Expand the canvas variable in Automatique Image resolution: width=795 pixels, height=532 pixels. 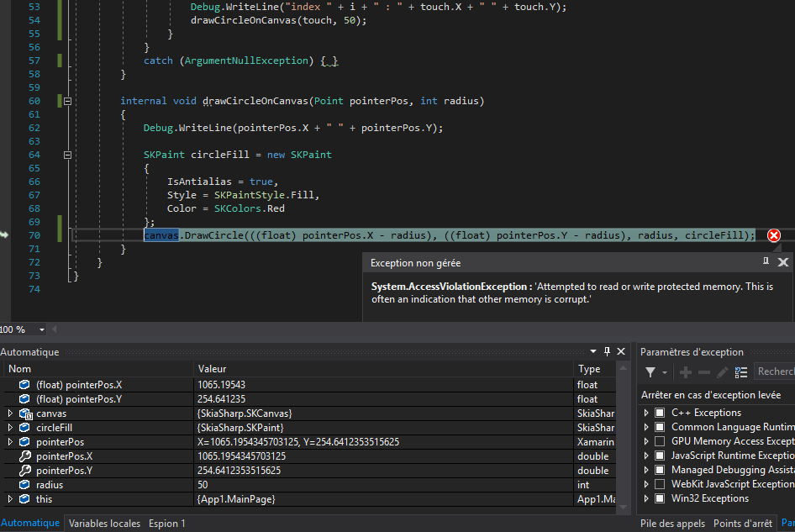[x=10, y=413]
